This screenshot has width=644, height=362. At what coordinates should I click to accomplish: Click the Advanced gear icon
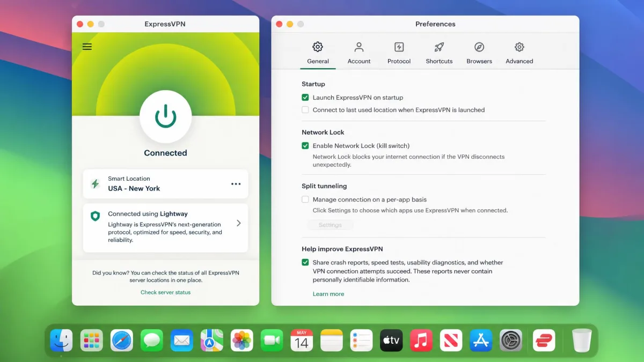(x=519, y=47)
